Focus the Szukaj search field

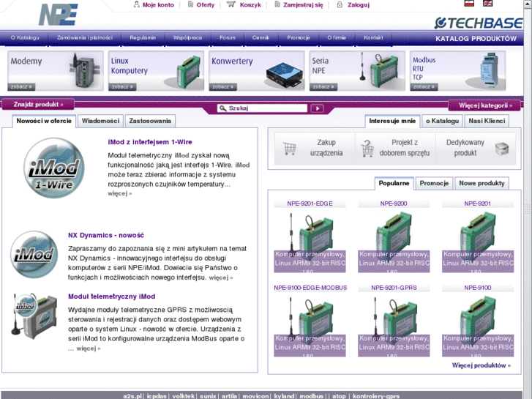tap(262, 108)
